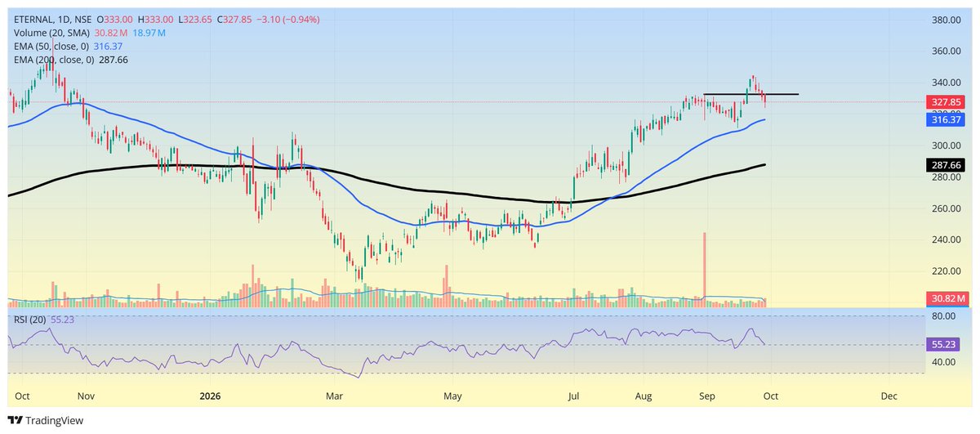The width and height of the screenshot is (980, 434).
Task: Click the 340.00 price axis label
Action: pyautogui.click(x=947, y=83)
